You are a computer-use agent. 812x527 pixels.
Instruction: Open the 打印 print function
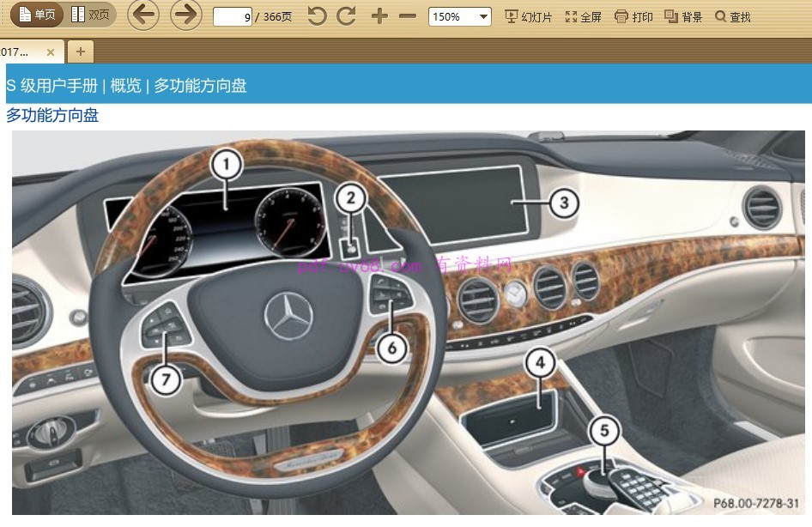click(x=633, y=15)
